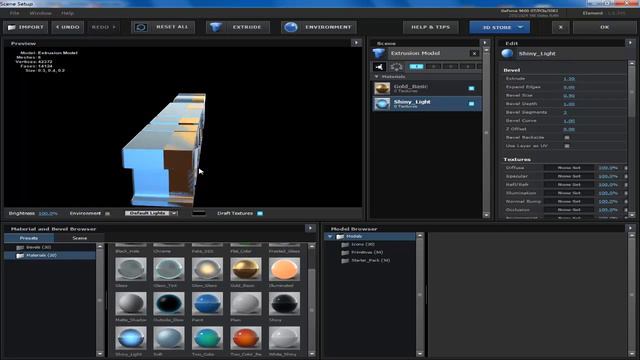640x360 pixels.
Task: Open Edit panel options arrow
Action: tap(631, 43)
